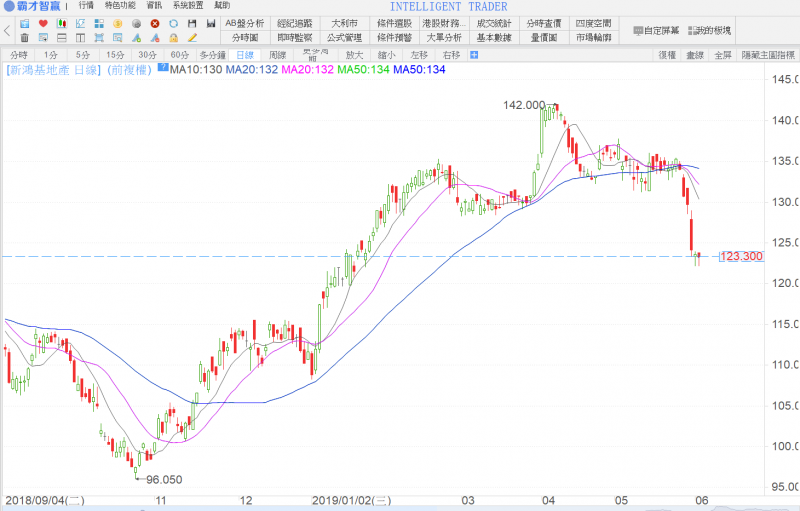This screenshot has width=800, height=511.
Task: Switch to the 周線 weekly chart tab
Action: 277,55
